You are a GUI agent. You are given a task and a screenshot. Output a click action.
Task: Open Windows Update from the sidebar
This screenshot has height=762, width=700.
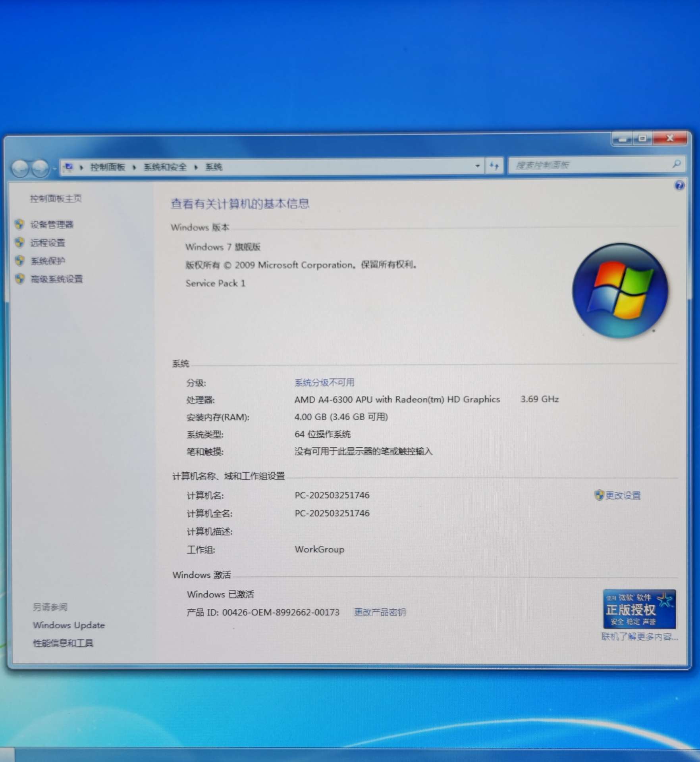click(x=69, y=625)
